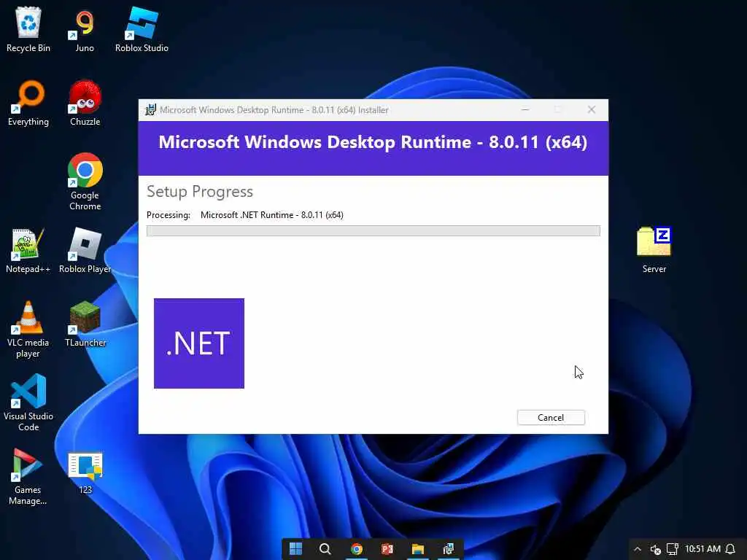Click the network tray icon

672,549
